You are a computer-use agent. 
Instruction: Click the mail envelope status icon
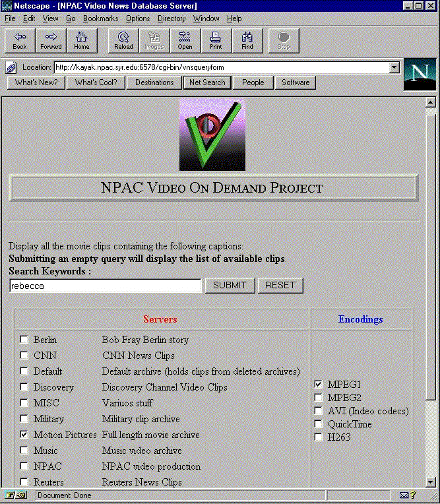[x=404, y=495]
